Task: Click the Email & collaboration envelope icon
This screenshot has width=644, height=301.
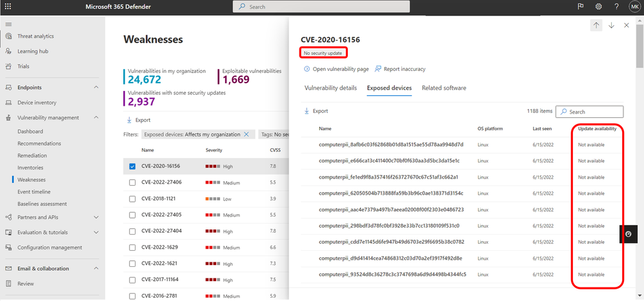Action: point(8,269)
